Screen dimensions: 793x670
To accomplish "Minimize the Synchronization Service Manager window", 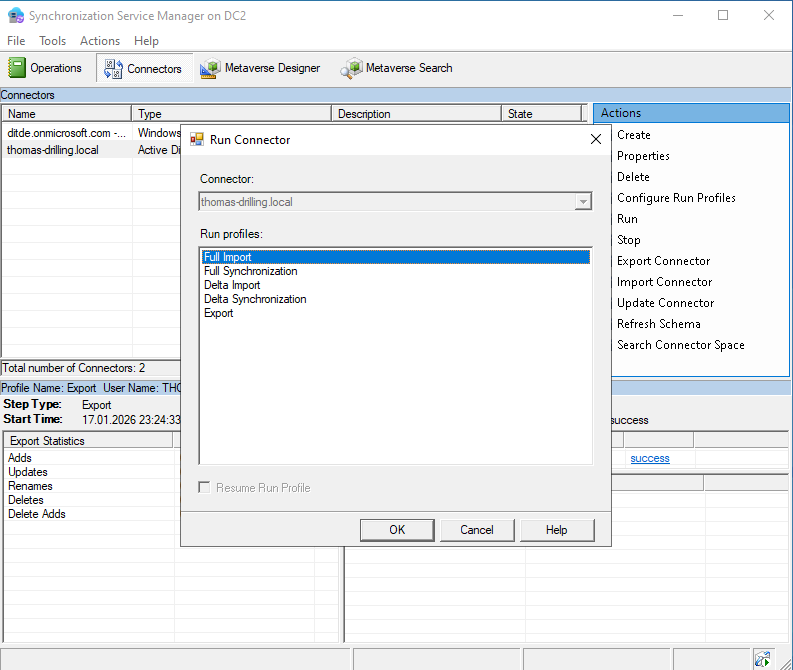I will [678, 16].
